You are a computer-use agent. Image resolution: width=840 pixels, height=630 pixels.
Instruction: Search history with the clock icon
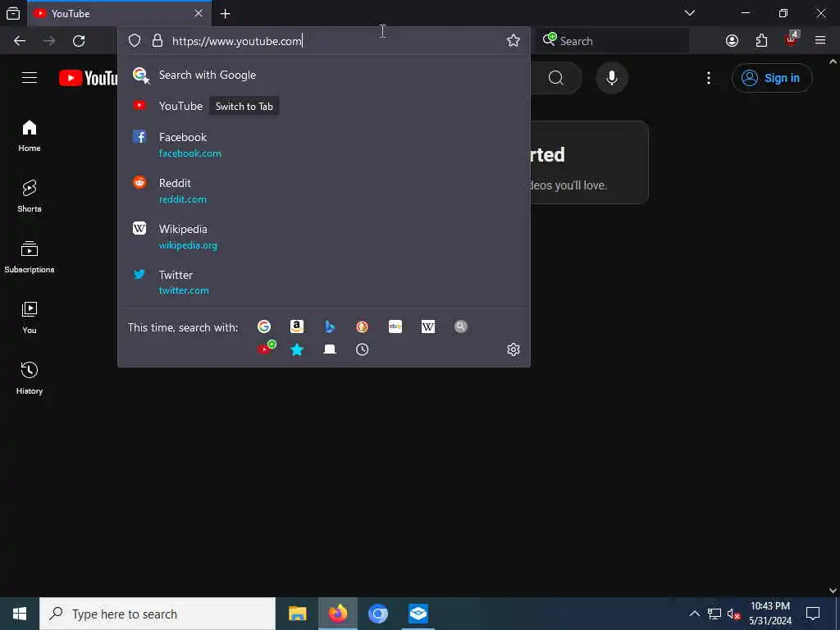tap(362, 349)
